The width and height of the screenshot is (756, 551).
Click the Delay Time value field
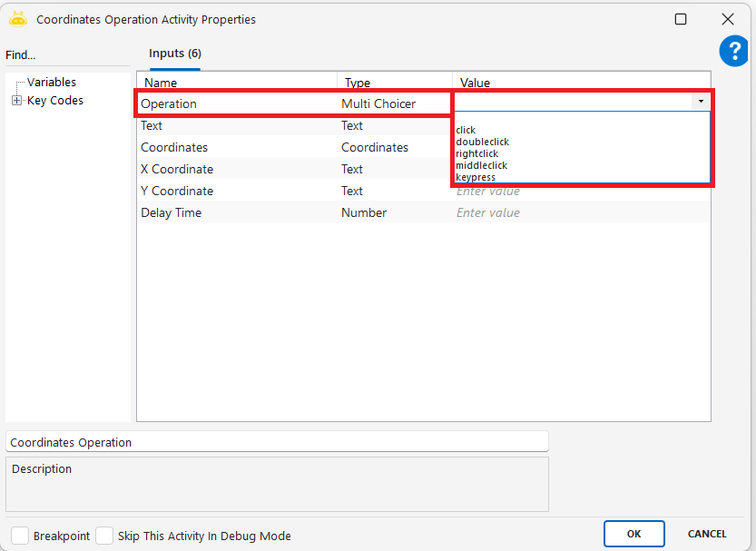[x=581, y=212]
